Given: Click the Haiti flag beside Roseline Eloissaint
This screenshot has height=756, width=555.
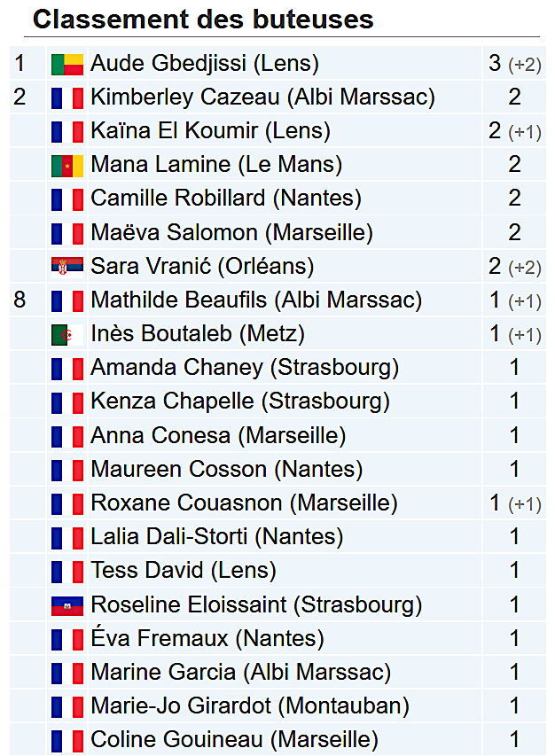Looking at the screenshot, I should click(x=67, y=605).
